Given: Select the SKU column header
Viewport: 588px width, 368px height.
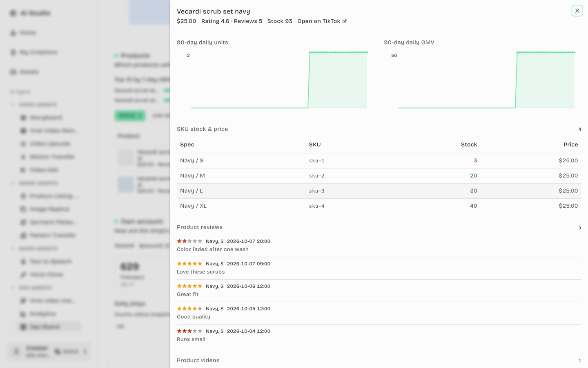Looking at the screenshot, I should 315,145.
